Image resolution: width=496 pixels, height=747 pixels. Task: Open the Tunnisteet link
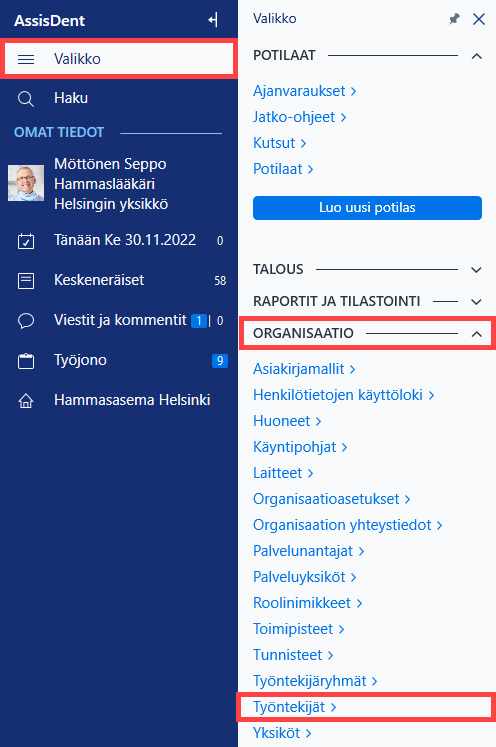293,655
